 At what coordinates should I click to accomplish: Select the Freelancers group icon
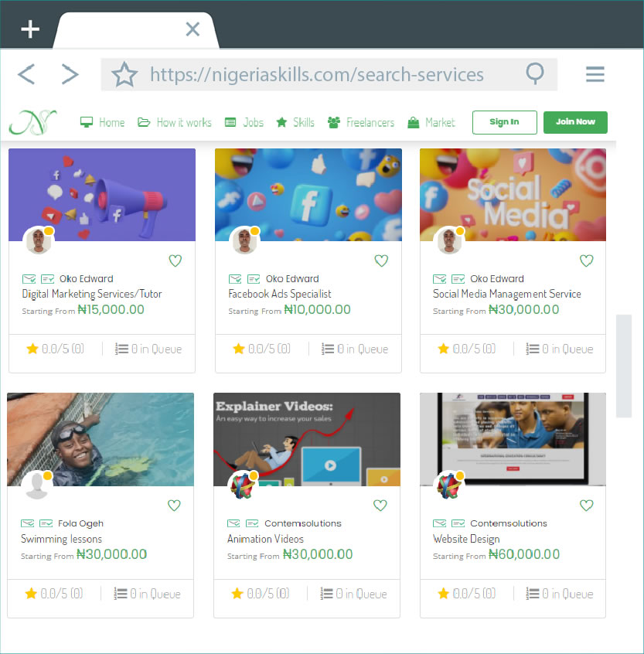(x=332, y=121)
